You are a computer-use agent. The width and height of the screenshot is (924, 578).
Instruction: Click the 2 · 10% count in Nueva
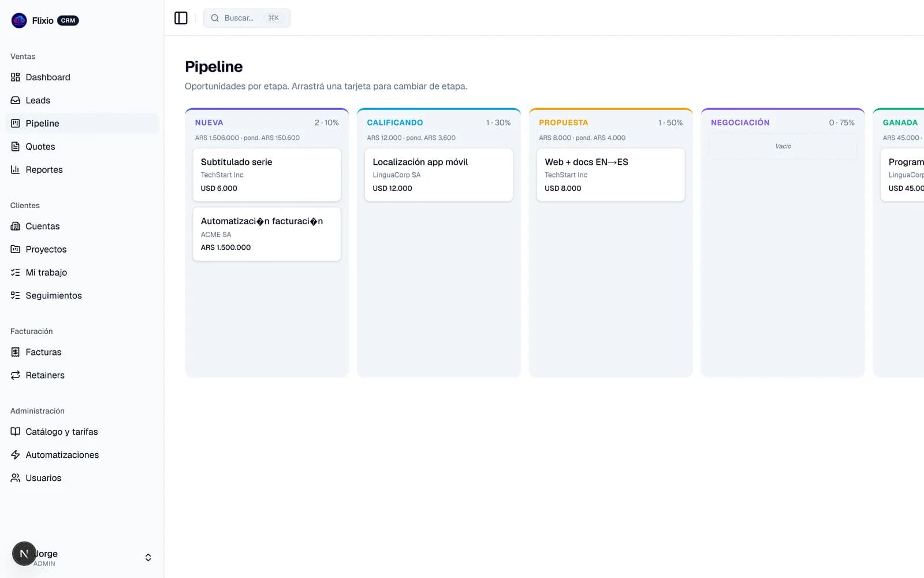coord(327,123)
